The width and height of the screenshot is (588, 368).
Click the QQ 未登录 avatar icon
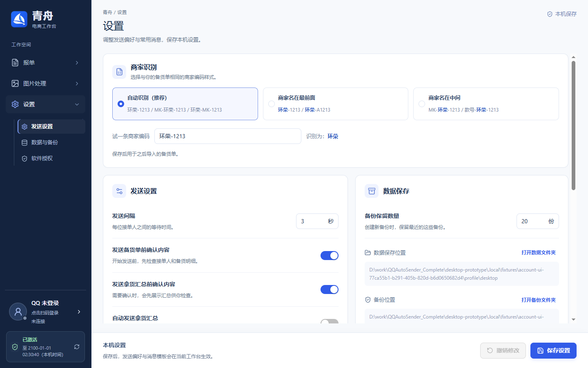point(18,312)
